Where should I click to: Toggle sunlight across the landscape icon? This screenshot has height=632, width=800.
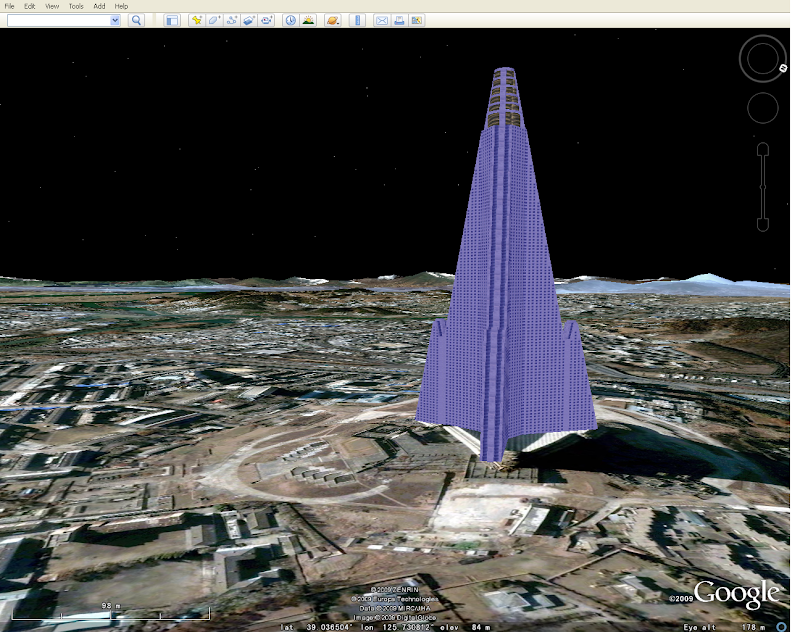pos(308,20)
